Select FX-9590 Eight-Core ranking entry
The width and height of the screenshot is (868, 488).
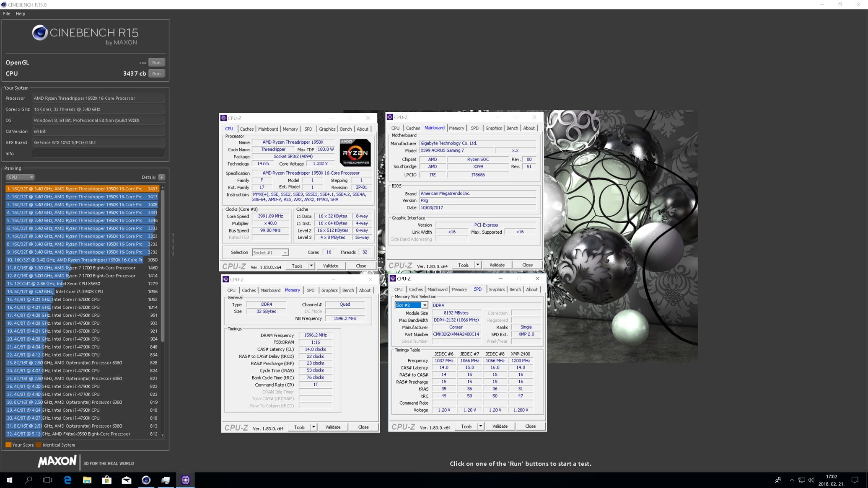82,434
